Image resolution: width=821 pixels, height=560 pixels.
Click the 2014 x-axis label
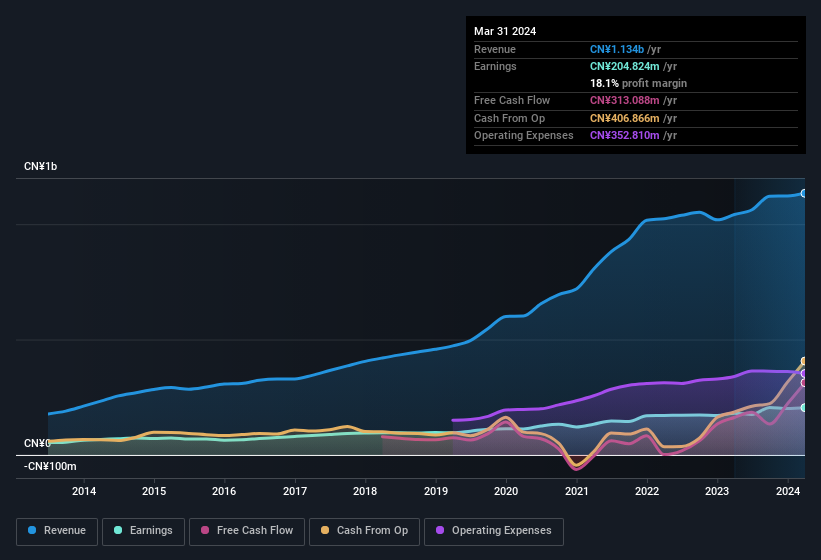(84, 491)
